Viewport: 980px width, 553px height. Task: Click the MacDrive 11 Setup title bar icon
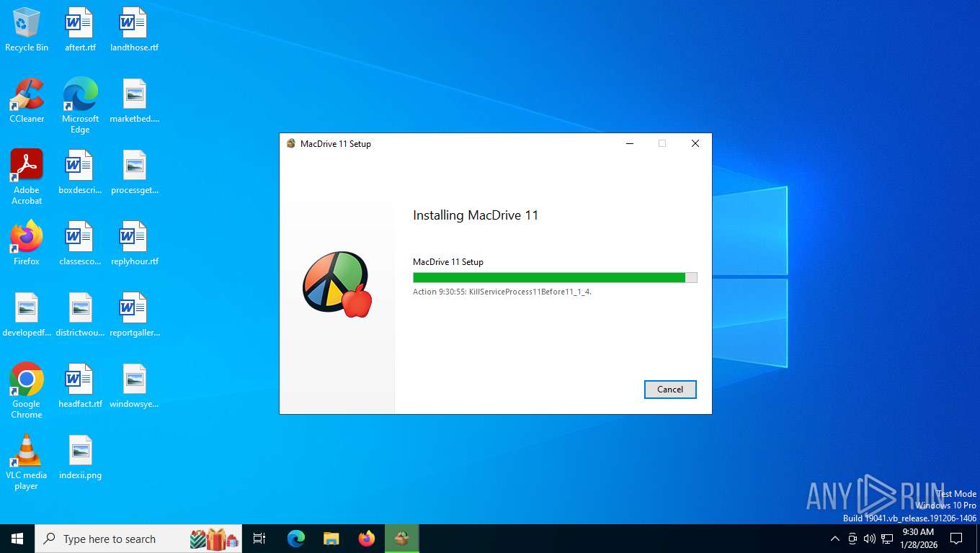(x=291, y=143)
